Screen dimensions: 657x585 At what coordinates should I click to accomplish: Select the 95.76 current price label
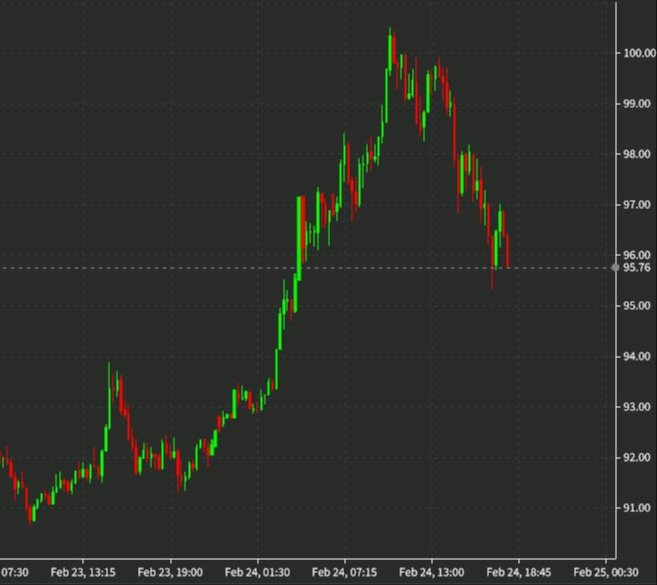pos(636,268)
